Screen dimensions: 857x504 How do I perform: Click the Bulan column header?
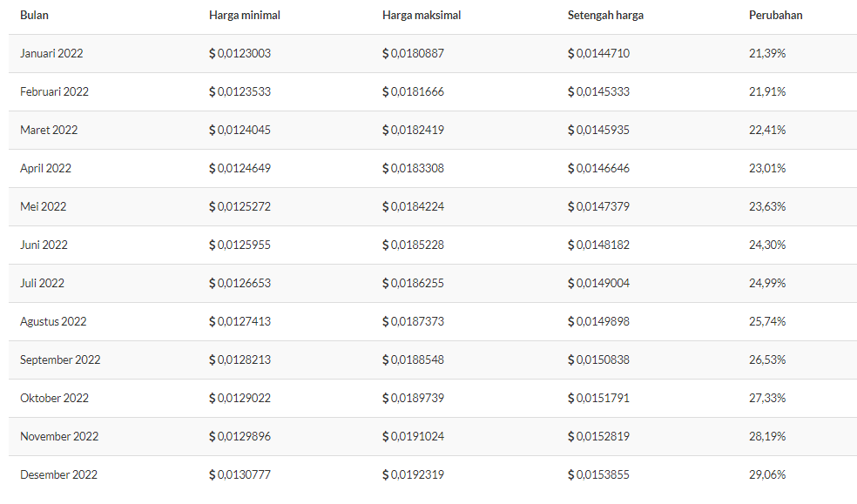click(x=34, y=16)
